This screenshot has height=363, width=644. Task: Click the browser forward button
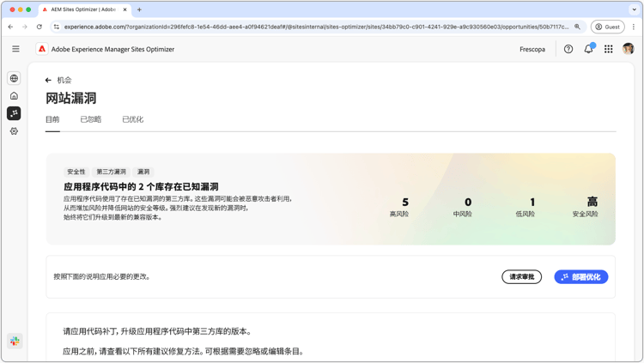(x=25, y=27)
